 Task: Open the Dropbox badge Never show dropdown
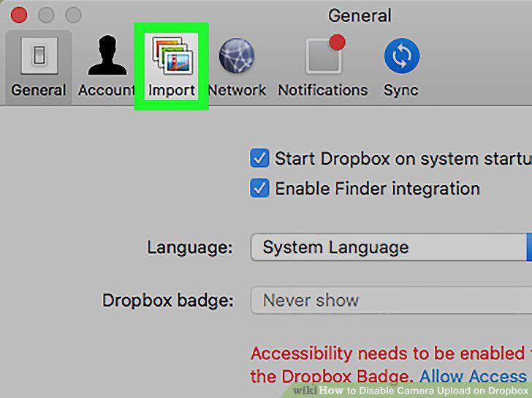391,300
